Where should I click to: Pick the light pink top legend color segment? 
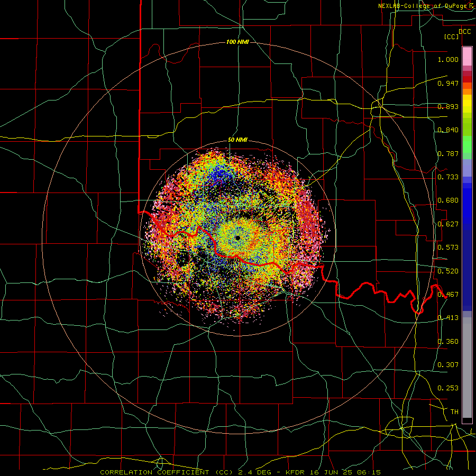467,57
